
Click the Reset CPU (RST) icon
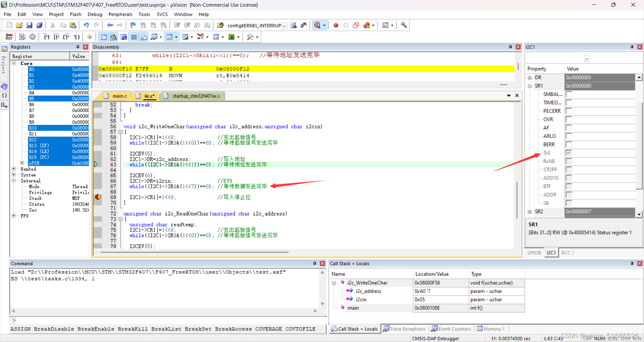pyautogui.click(x=9, y=37)
